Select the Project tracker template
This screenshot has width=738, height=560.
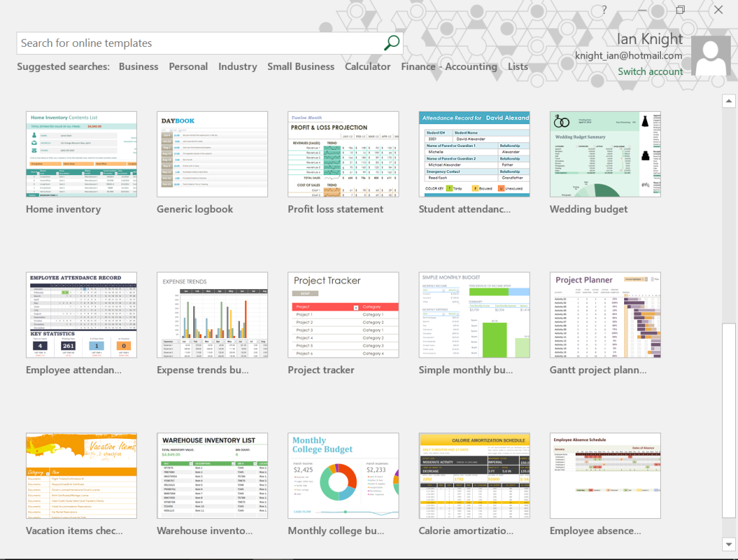coord(343,315)
